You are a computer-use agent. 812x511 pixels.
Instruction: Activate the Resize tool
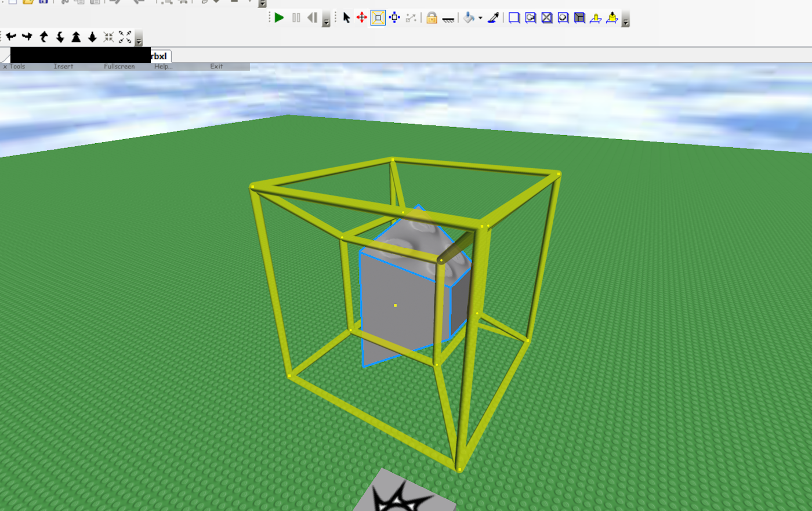378,17
